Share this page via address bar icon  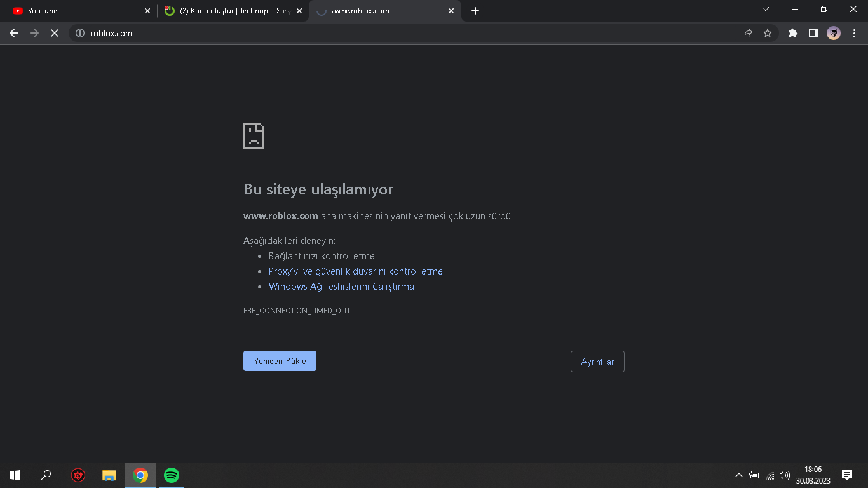(747, 33)
